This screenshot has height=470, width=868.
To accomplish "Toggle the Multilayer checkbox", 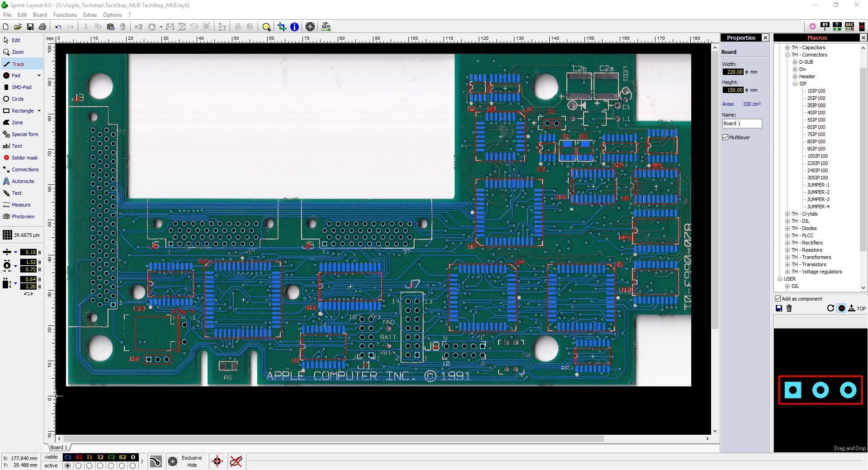I will pos(726,137).
